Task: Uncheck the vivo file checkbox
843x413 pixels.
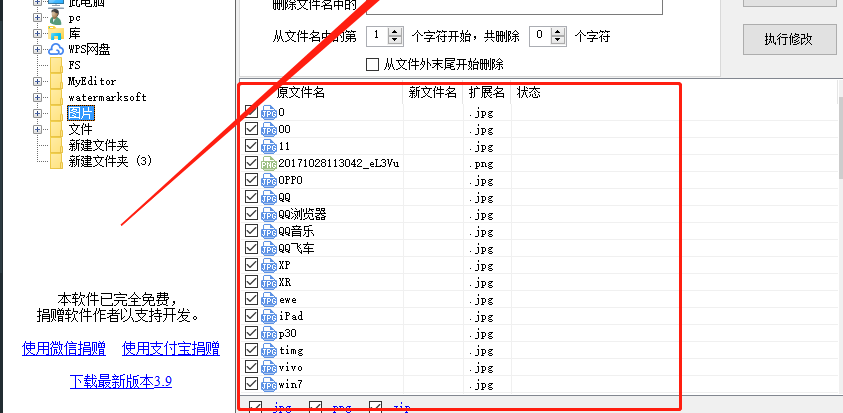Action: click(251, 367)
